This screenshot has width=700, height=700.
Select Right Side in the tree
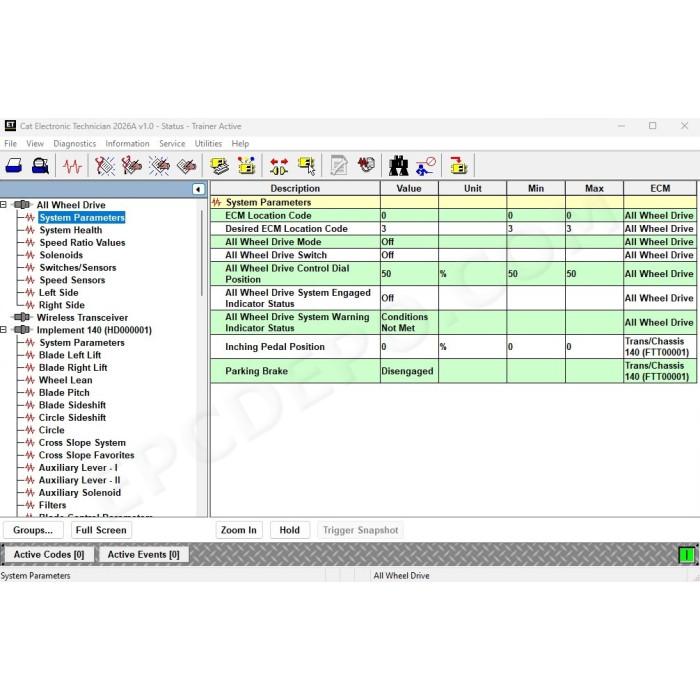(x=62, y=305)
